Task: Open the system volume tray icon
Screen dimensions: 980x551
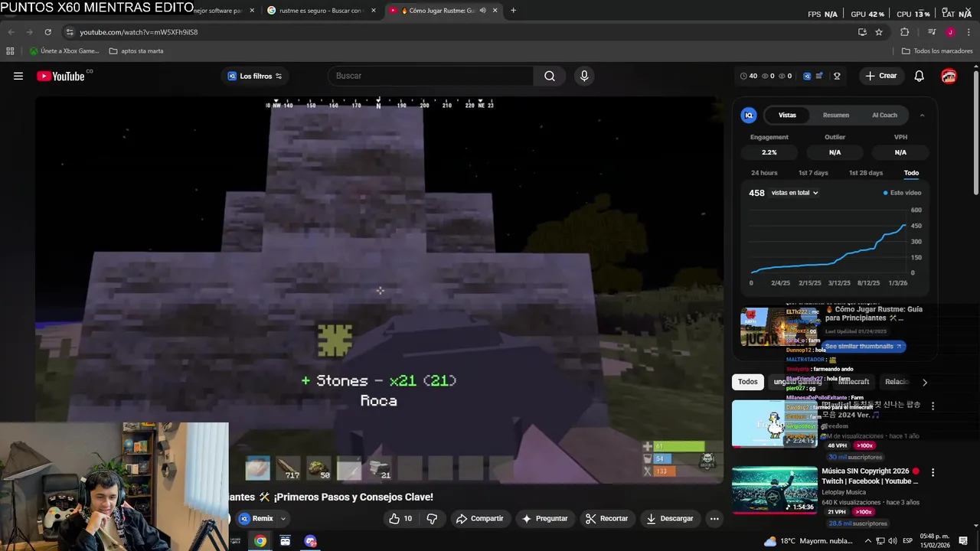Action: pos(891,541)
